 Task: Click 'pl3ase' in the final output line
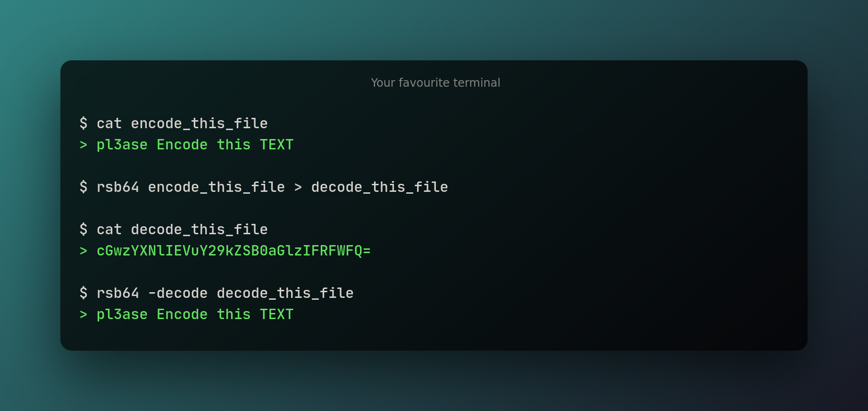click(x=122, y=314)
